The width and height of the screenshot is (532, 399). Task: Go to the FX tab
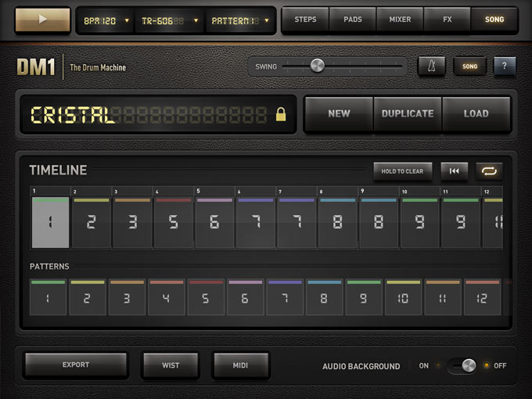pos(447,20)
